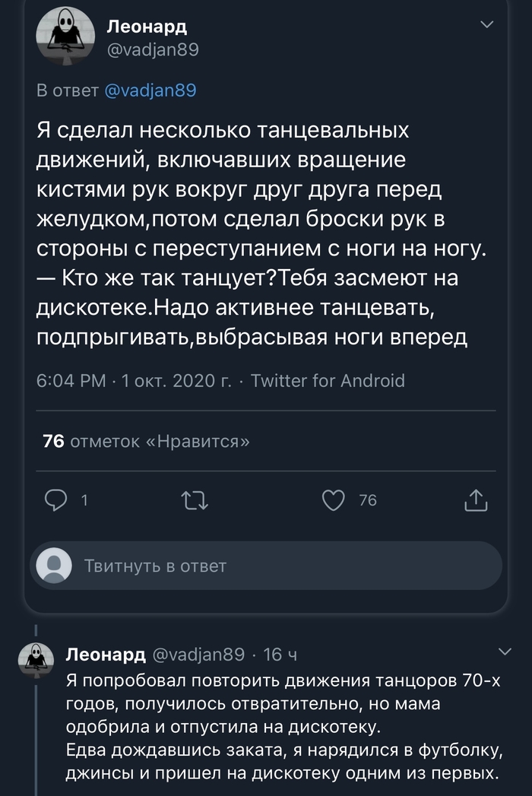The width and height of the screenshot is (532, 796).
Task: Open the top tweet's chevron options menu
Action: (487, 26)
